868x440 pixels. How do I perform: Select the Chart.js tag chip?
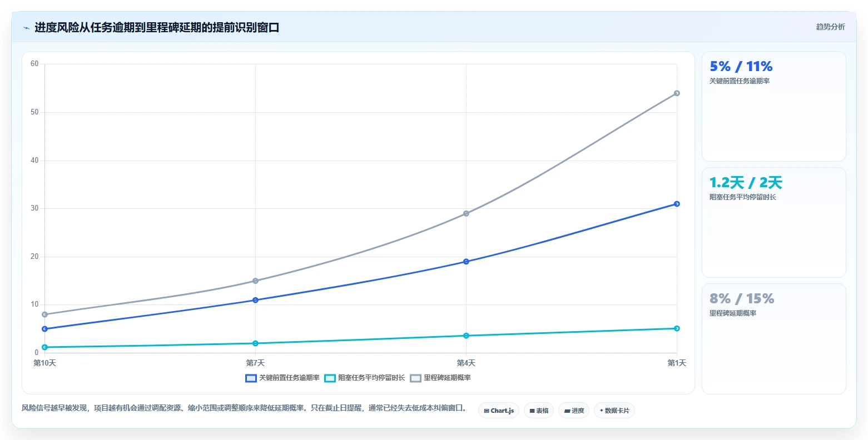tap(499, 411)
